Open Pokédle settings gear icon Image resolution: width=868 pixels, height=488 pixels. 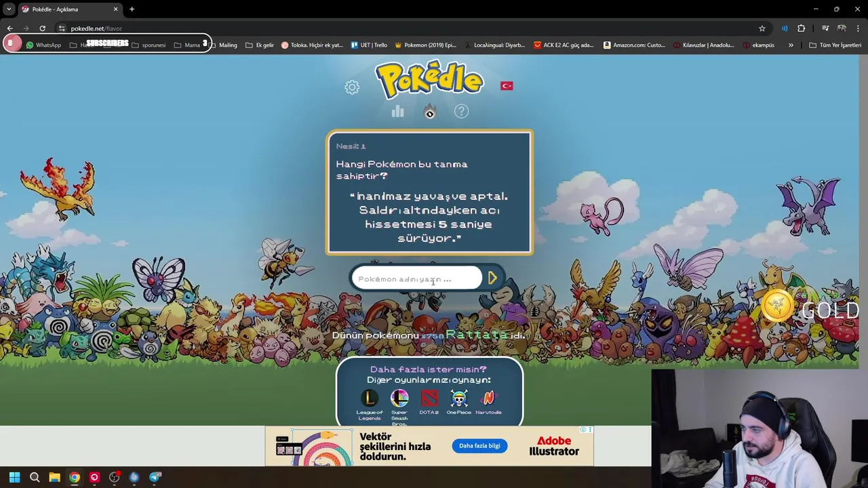[x=351, y=87]
